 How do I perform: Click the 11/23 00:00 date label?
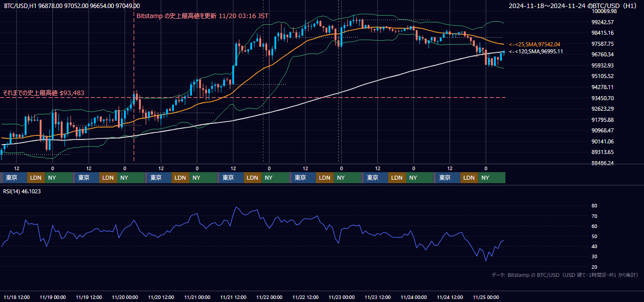click(x=342, y=297)
